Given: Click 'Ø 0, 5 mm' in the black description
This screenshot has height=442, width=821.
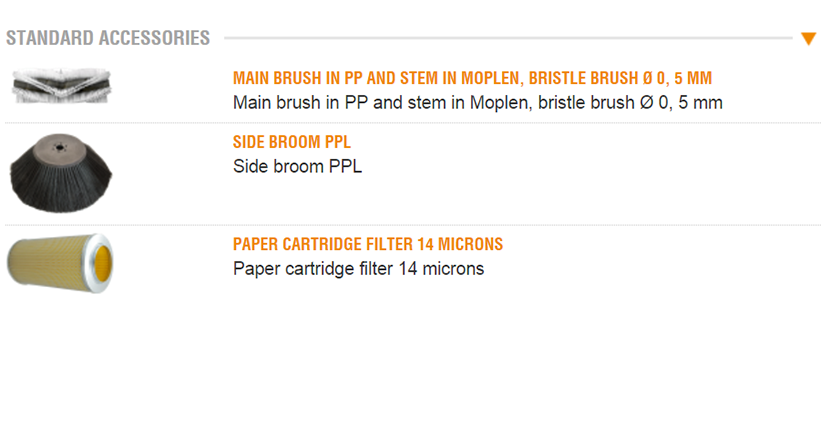Looking at the screenshot, I should point(681,102).
